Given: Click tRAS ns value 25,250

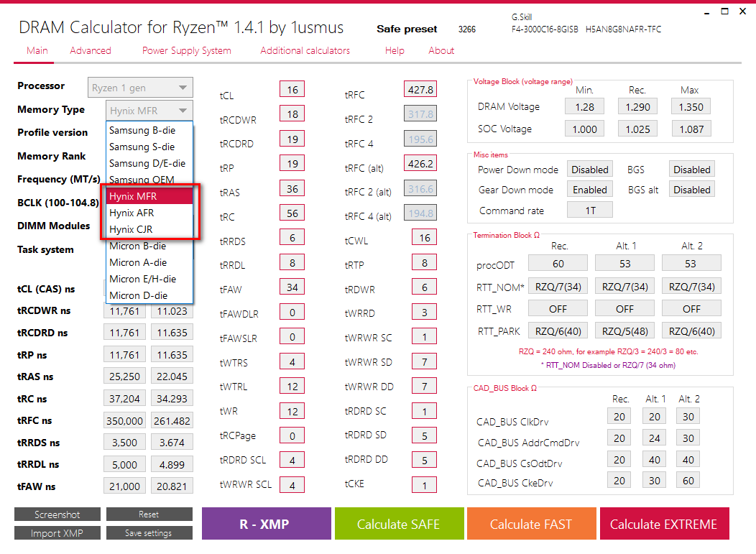Looking at the screenshot, I should click(x=124, y=377).
